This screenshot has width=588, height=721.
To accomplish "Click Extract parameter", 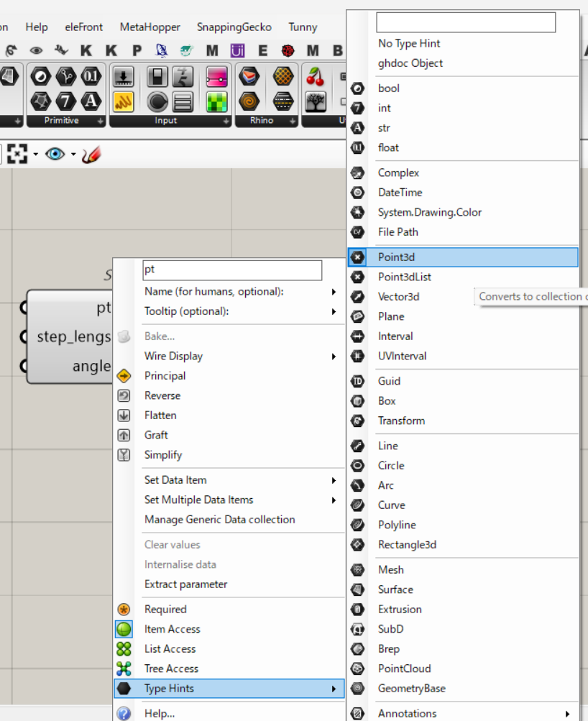I will pos(185,584).
